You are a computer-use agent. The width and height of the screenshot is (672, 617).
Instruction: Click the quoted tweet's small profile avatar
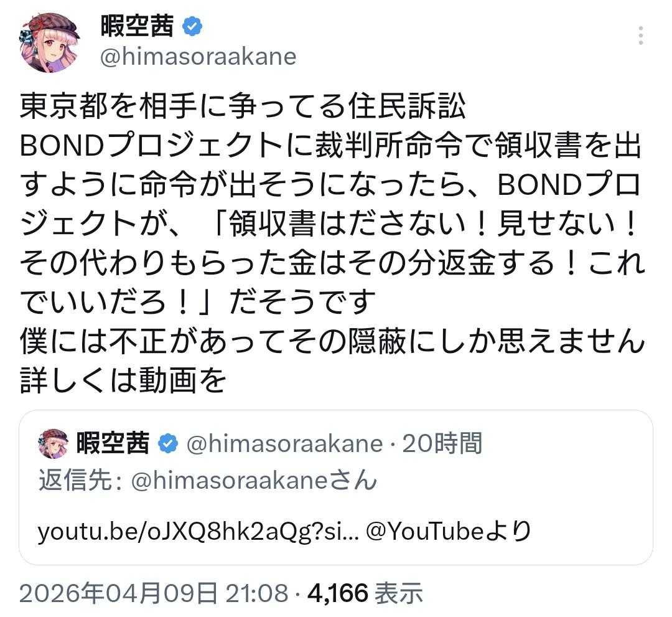pyautogui.click(x=54, y=443)
